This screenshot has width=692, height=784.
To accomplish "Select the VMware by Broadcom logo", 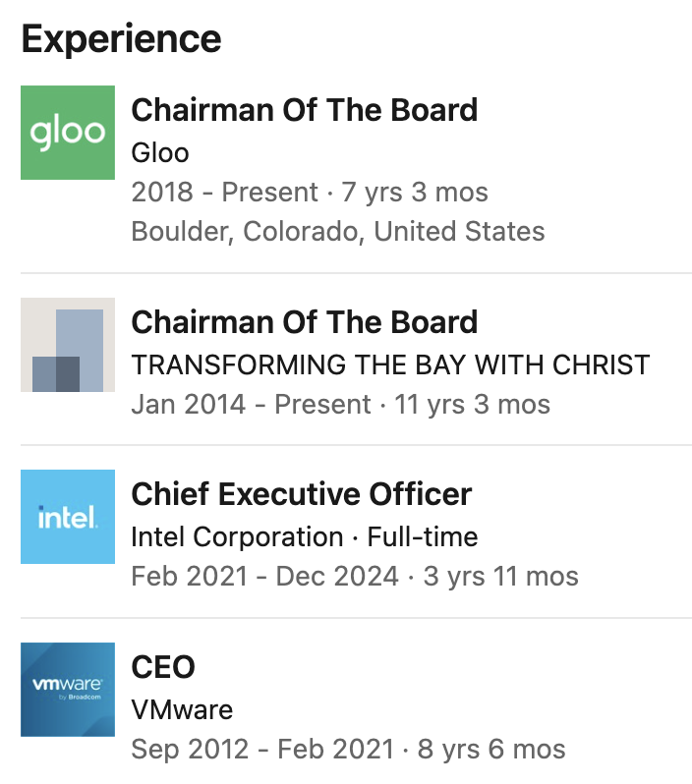I will (x=68, y=689).
